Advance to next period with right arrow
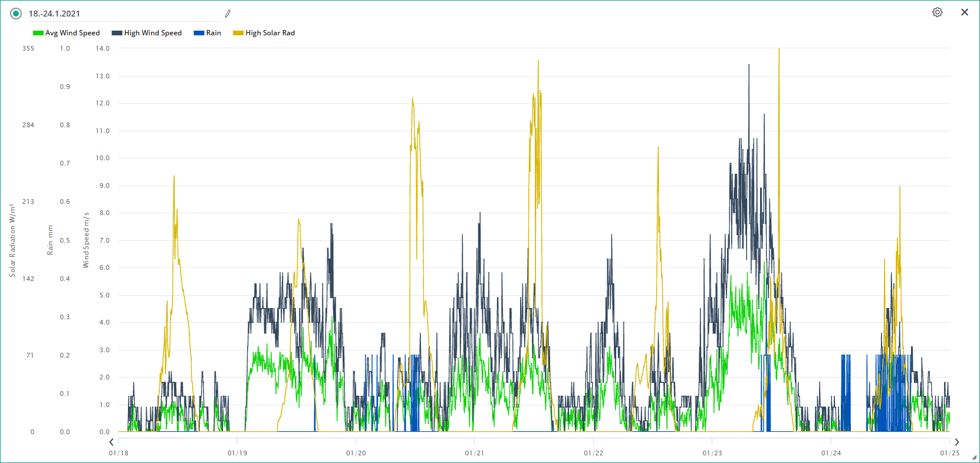The width and height of the screenshot is (980, 463). (x=956, y=442)
